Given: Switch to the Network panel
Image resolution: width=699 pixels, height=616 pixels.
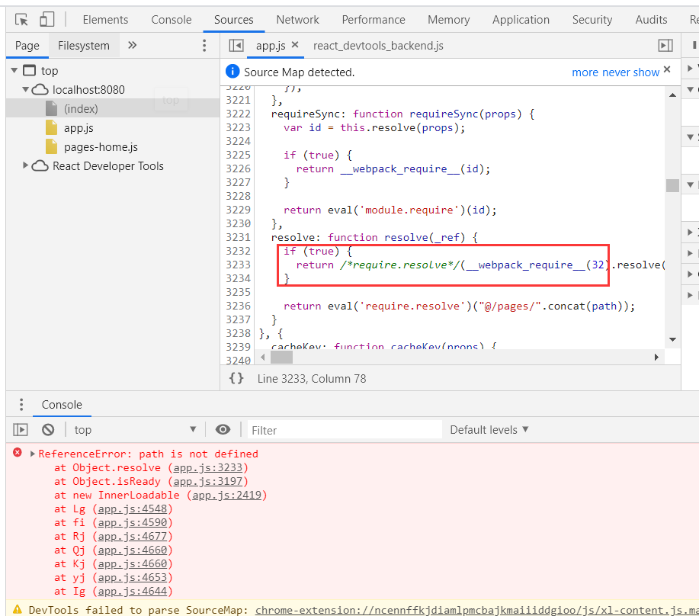Looking at the screenshot, I should click(x=297, y=19).
